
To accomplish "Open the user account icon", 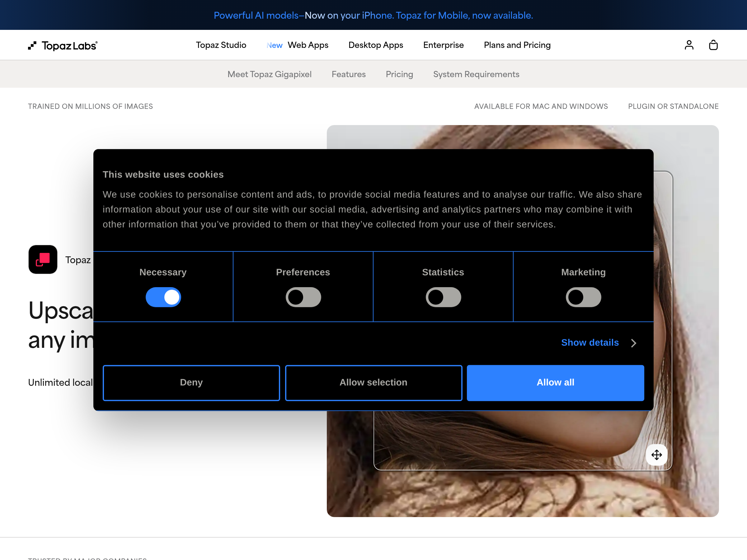I will pyautogui.click(x=689, y=45).
